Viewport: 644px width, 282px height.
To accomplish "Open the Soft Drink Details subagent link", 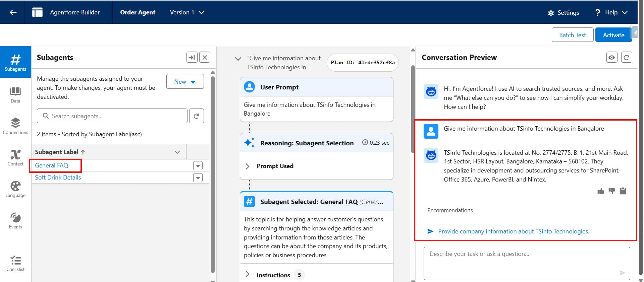I will [58, 177].
